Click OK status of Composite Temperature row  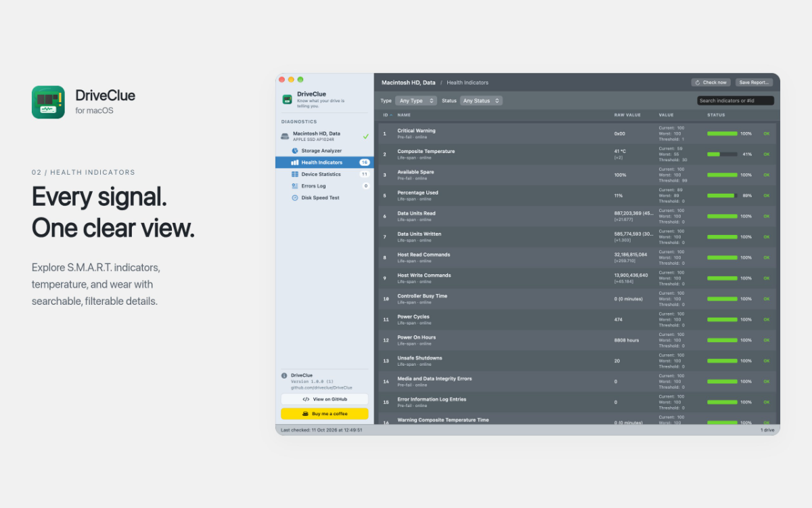point(767,154)
